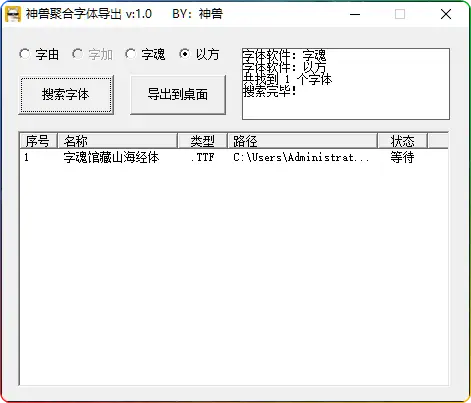
Task: Click the 搜索字体 button
Action: 66,95
